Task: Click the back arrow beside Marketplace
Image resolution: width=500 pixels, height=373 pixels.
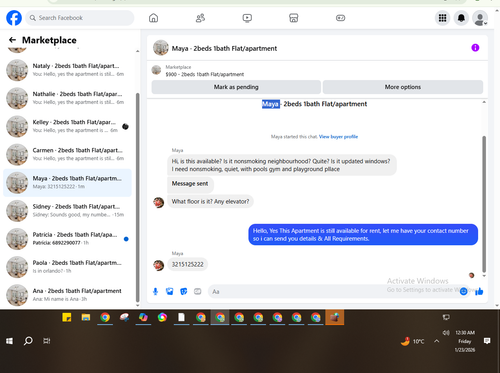Action: coord(12,40)
